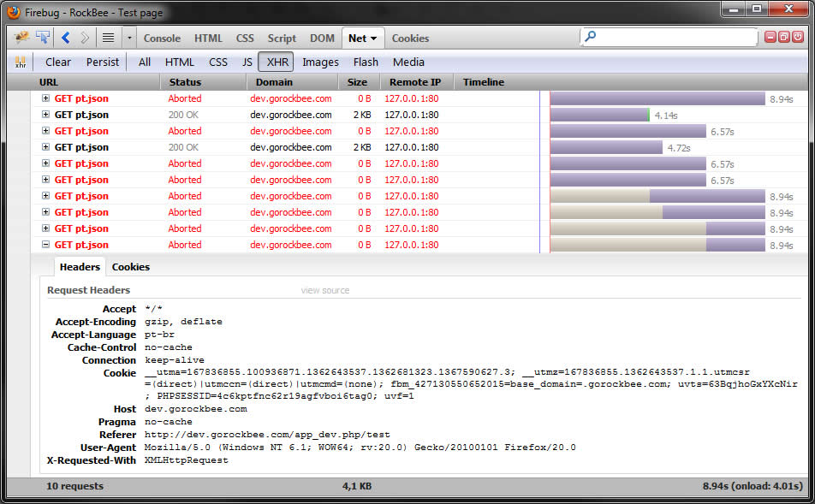Screen dimensions: 815x504
Task: Switch to the DOM panel tab
Action: pyautogui.click(x=322, y=38)
